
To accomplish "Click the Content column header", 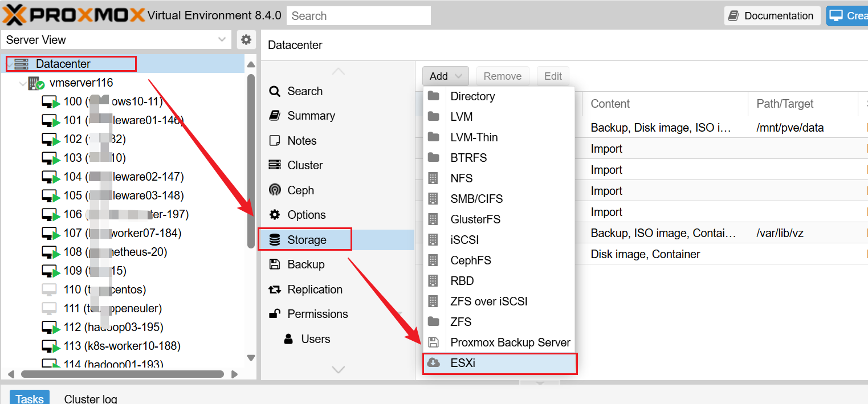I will (x=665, y=104).
